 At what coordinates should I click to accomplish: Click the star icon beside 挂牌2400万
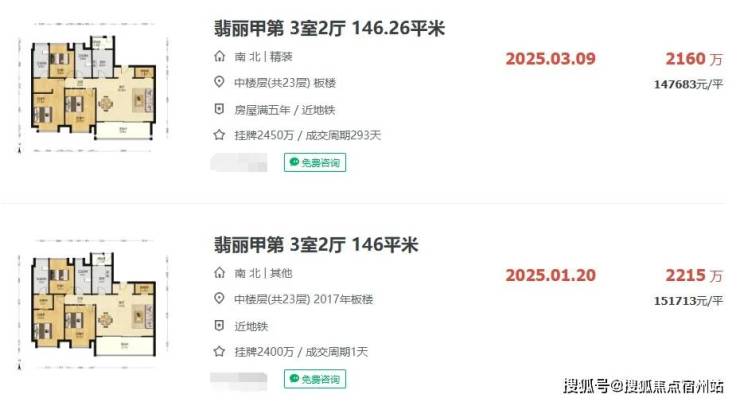pos(219,352)
